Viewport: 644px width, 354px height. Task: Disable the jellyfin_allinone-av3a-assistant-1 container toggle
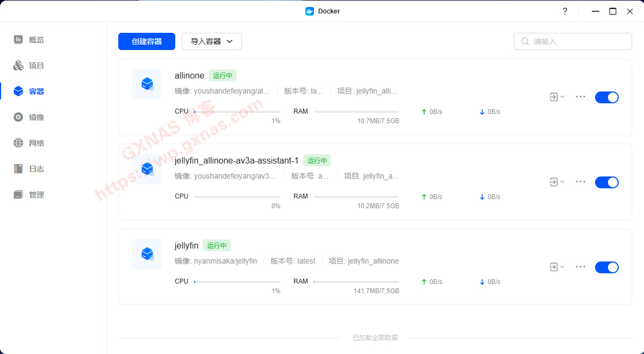click(606, 182)
